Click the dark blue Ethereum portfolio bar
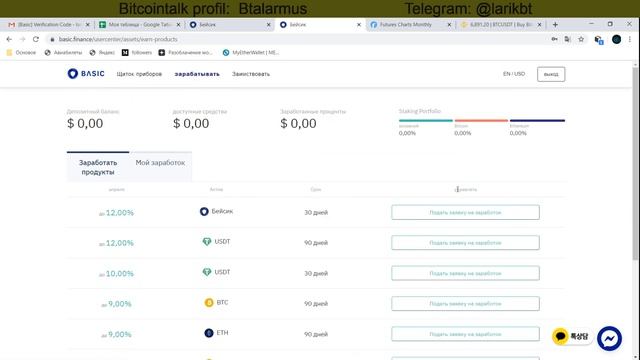The width and height of the screenshot is (640, 360). coord(537,120)
